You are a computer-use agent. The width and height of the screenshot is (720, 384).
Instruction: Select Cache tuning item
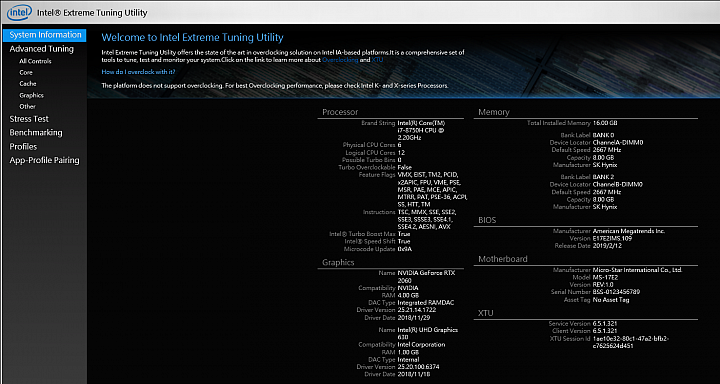(x=28, y=84)
